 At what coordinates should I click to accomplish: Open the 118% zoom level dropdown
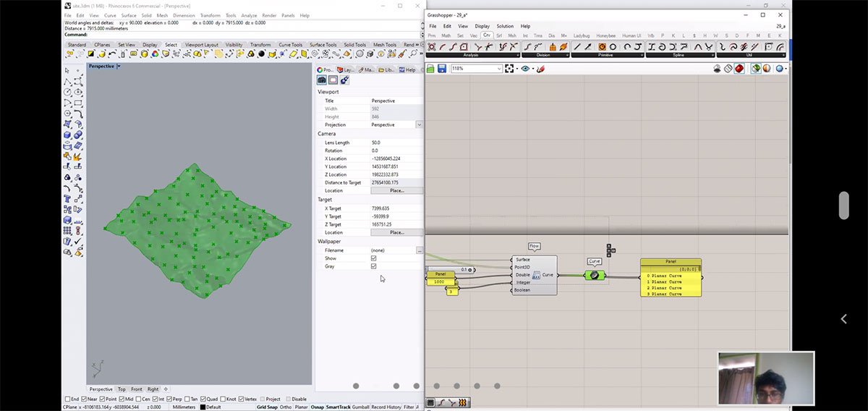coord(498,69)
